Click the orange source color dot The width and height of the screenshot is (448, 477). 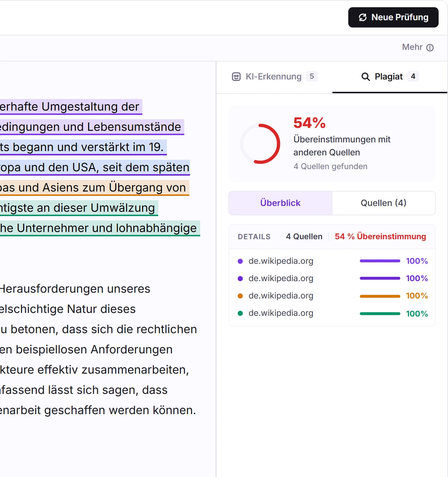tap(240, 296)
